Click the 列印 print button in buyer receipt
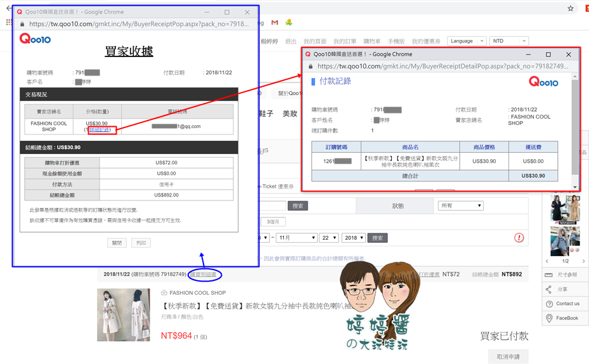The width and height of the screenshot is (589, 364). click(x=141, y=243)
